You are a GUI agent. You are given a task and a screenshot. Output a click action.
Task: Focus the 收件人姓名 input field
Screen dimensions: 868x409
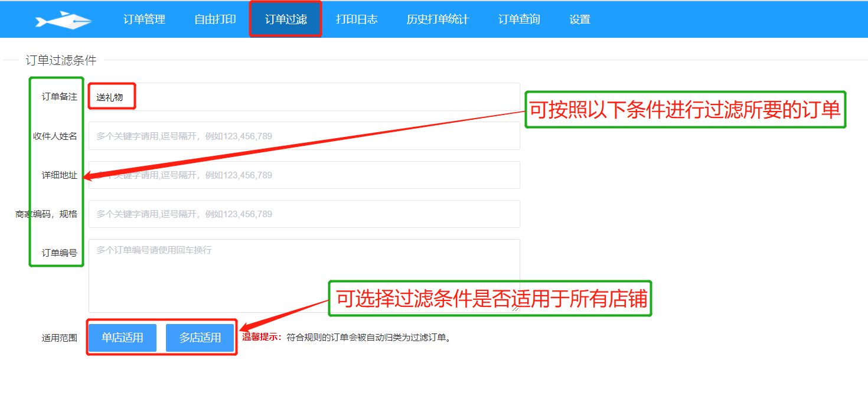point(304,136)
